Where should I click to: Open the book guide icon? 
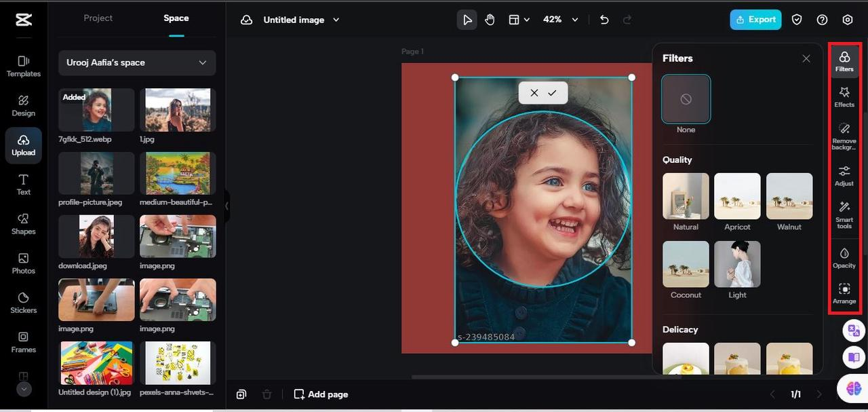point(853,356)
